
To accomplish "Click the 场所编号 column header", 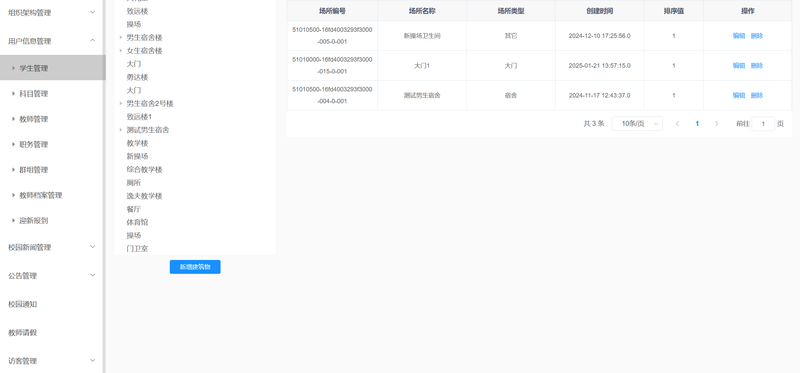I will [332, 11].
